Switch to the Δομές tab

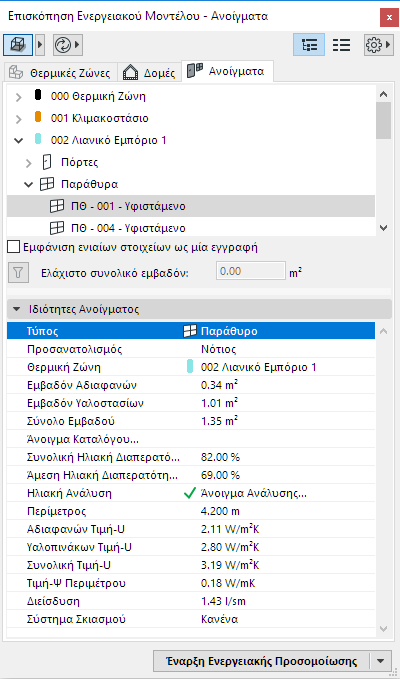149,72
